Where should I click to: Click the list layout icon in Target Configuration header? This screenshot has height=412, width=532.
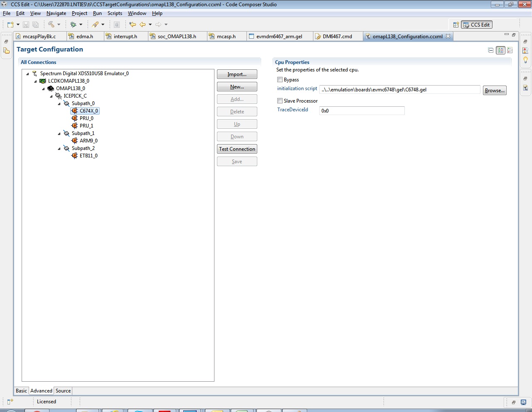pyautogui.click(x=510, y=50)
